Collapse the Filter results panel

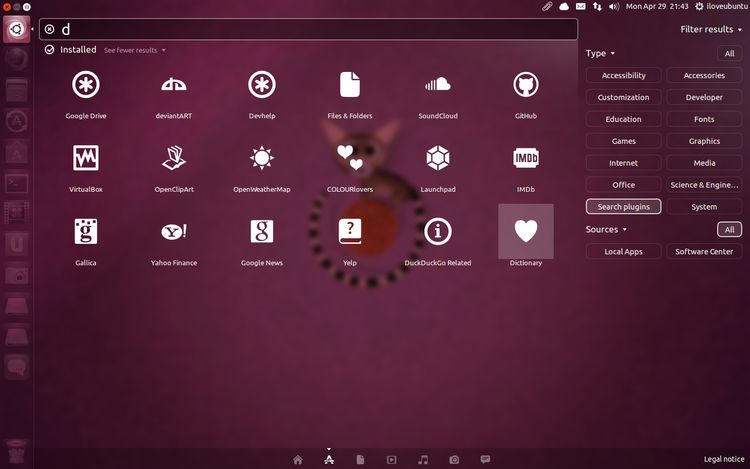[711, 30]
